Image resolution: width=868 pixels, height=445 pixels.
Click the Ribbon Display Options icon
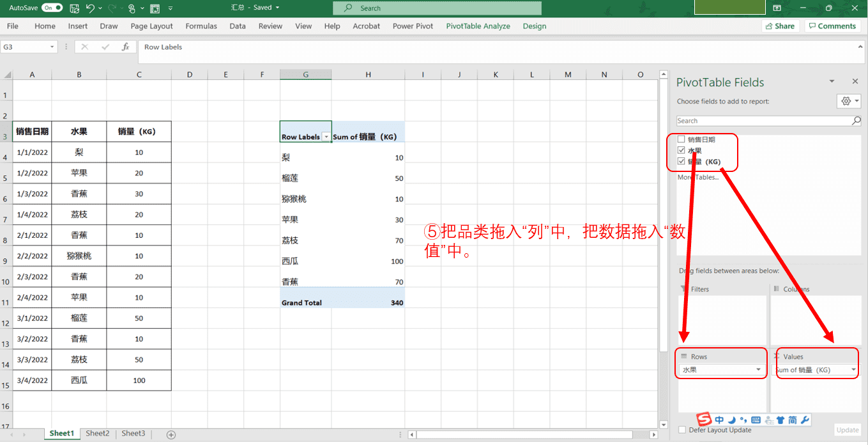(x=777, y=8)
